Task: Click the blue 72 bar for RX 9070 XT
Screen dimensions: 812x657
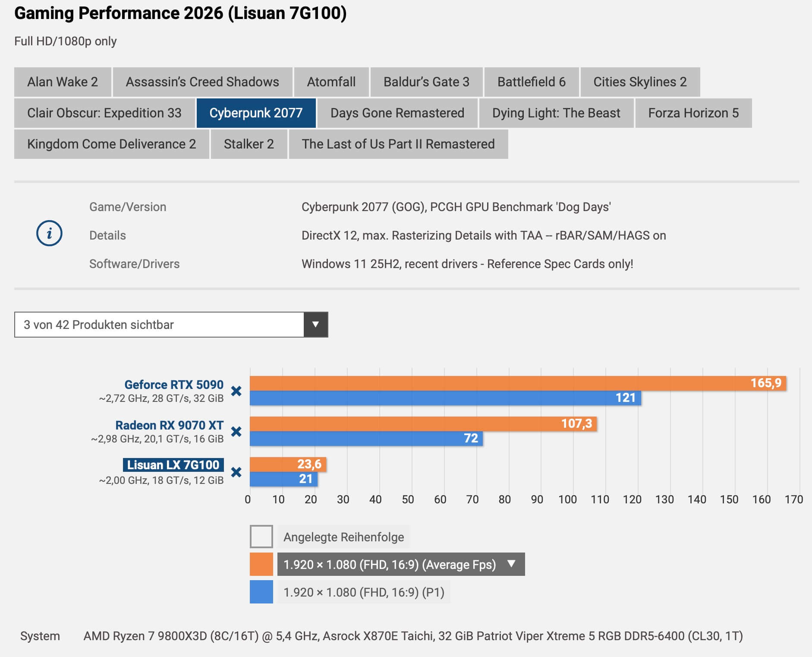Action: [366, 439]
